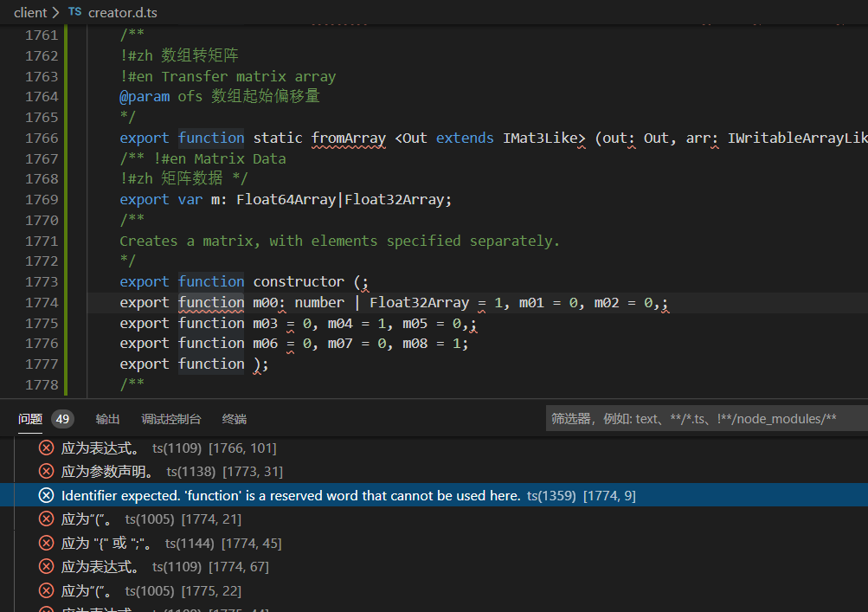Click "fromArray" identifier on line 1766
868x612 pixels.
348,138
